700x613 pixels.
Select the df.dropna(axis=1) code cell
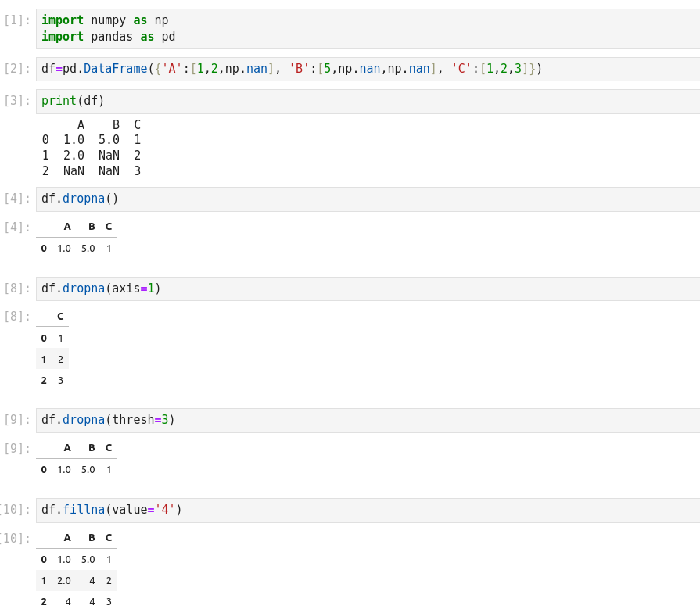[101, 289]
